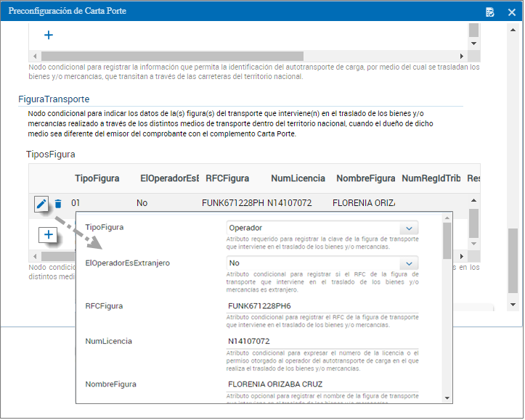Click the main dialog vertical scrollbar down arrow
The image size is (525, 420).
(x=513, y=305)
